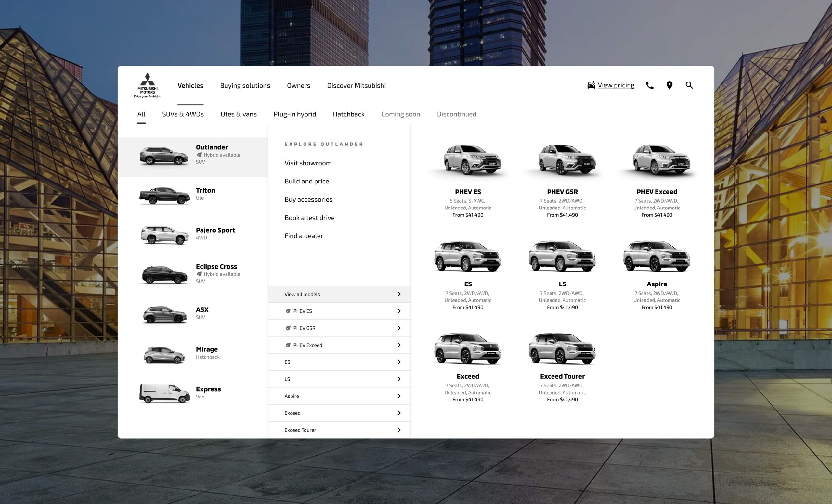
Task: Click the Triton car thumbnail
Action: pyautogui.click(x=164, y=196)
